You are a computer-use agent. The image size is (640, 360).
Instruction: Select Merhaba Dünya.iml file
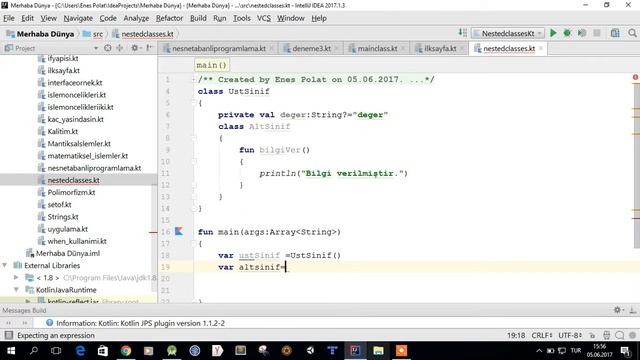(67, 253)
